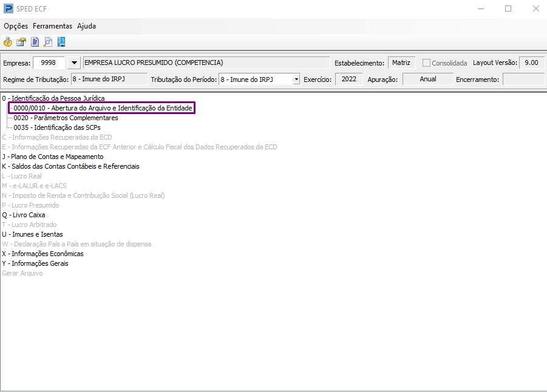The image size is (547, 392).
Task: Select M - e-LALUR e e-LACS node
Action: coord(34,186)
